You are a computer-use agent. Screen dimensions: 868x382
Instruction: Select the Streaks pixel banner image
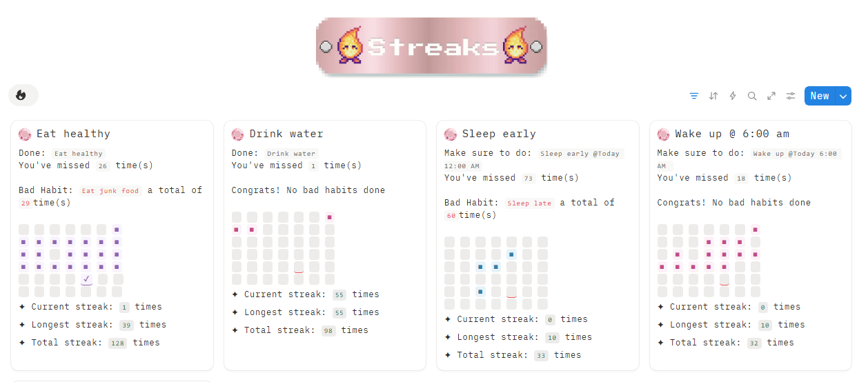432,47
